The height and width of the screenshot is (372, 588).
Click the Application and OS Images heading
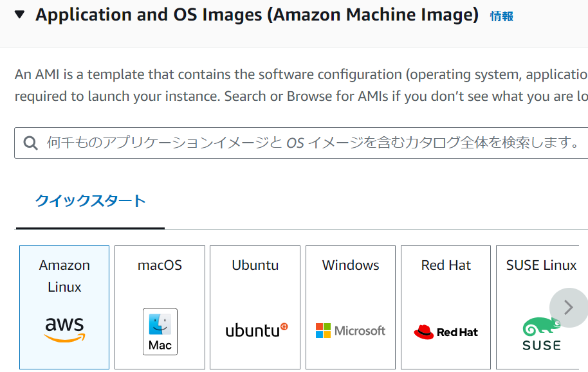point(257,15)
